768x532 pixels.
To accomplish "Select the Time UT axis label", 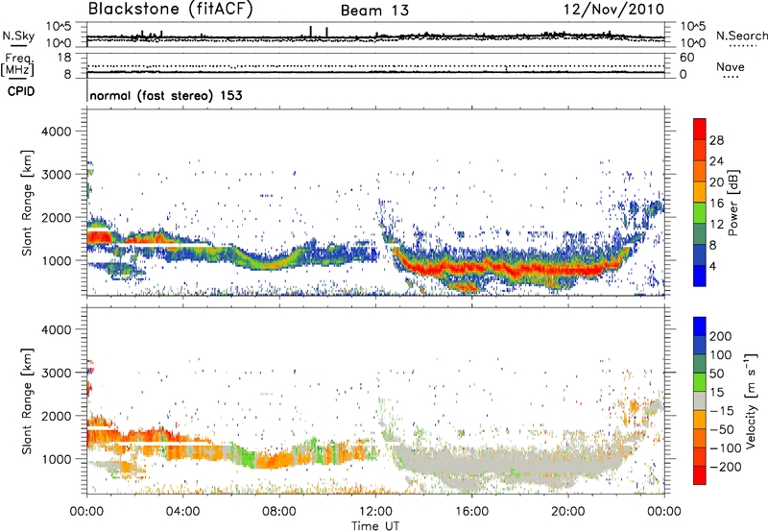I will (x=375, y=526).
